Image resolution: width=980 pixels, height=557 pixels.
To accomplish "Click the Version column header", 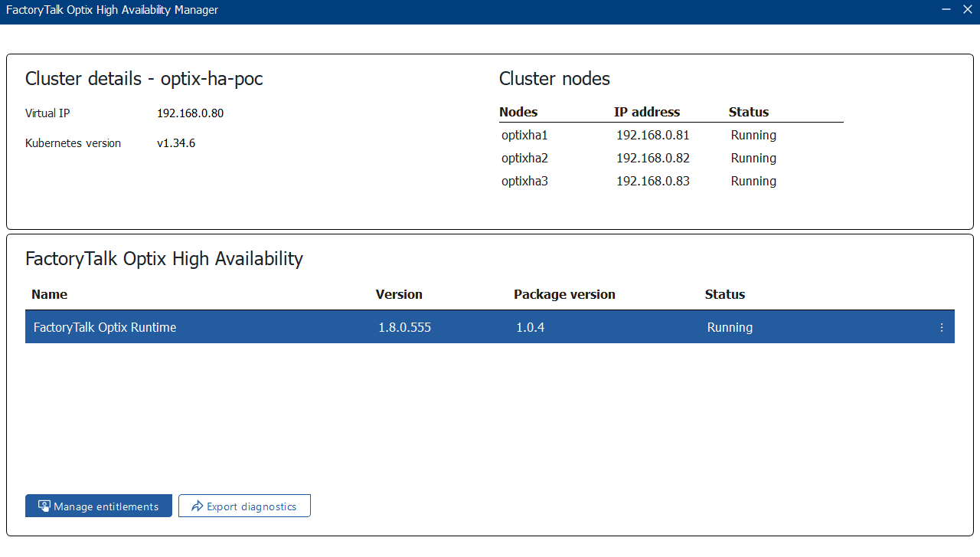I will pyautogui.click(x=399, y=294).
